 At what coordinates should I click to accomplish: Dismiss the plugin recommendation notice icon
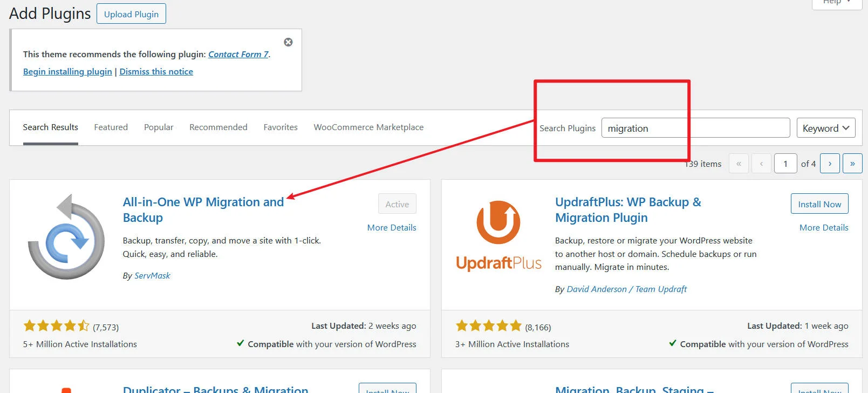click(x=288, y=42)
